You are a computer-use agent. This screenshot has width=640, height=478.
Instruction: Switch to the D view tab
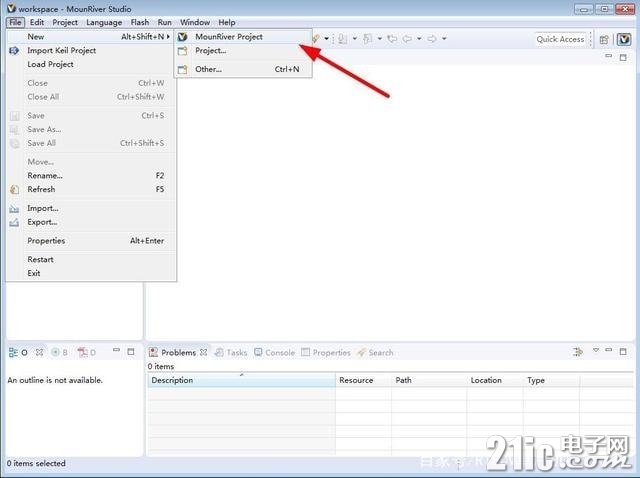(x=87, y=352)
